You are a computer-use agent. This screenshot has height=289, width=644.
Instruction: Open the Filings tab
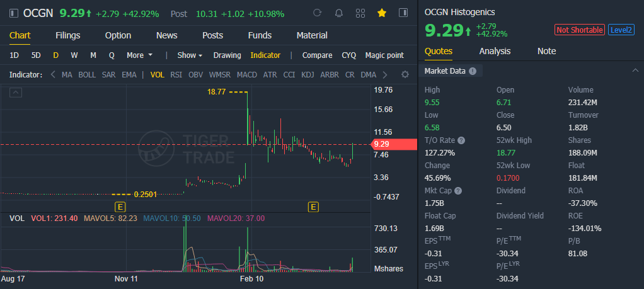(68, 35)
